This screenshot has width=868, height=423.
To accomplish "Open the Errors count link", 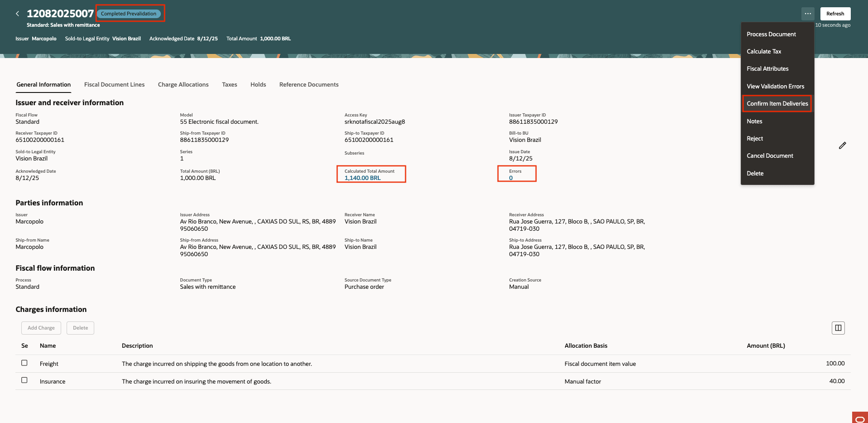I will tap(511, 178).
